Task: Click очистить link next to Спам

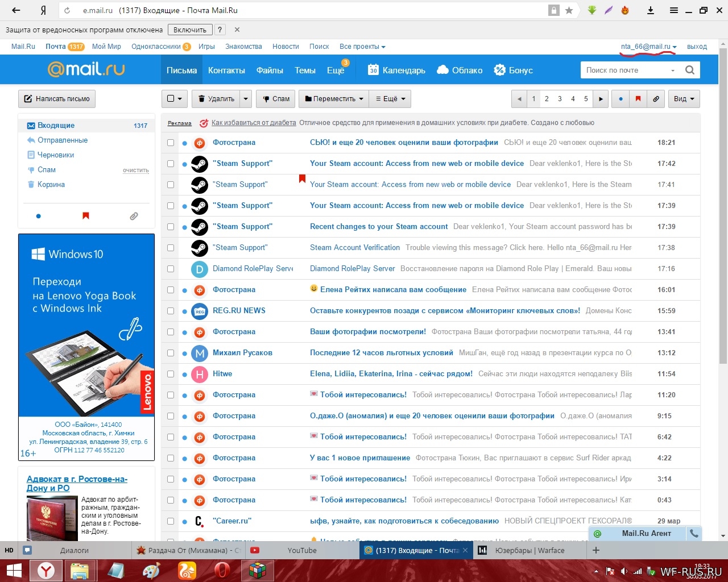Action: coord(136,171)
